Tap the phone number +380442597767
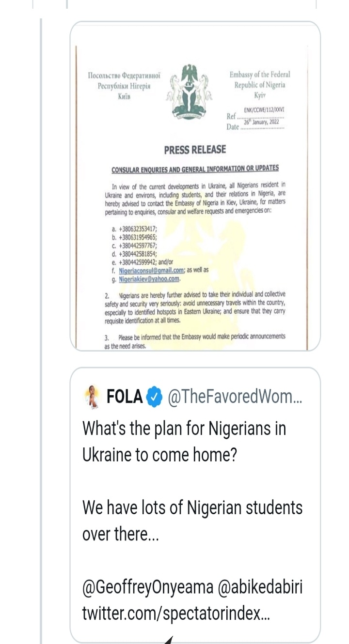349x644 pixels. (138, 245)
